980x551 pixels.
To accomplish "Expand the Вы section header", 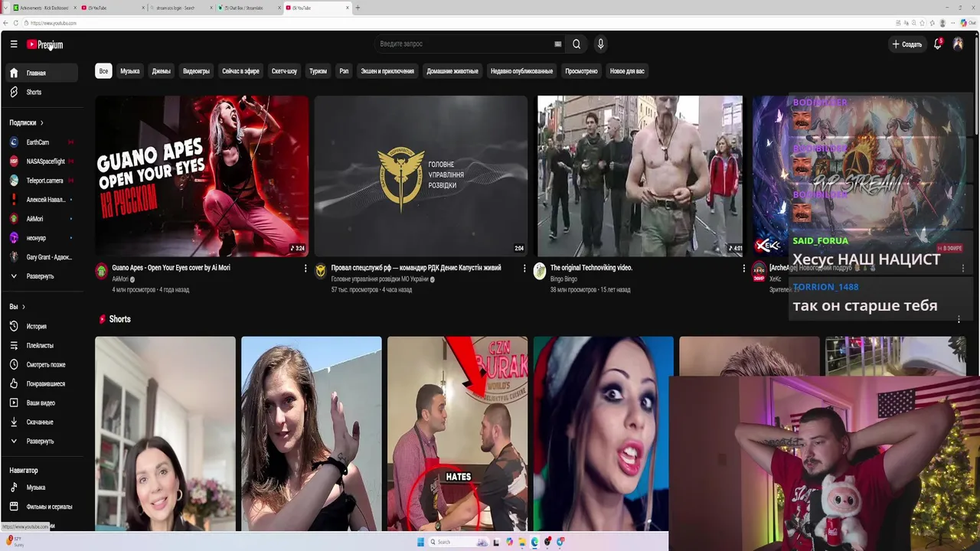I will pyautogui.click(x=18, y=307).
